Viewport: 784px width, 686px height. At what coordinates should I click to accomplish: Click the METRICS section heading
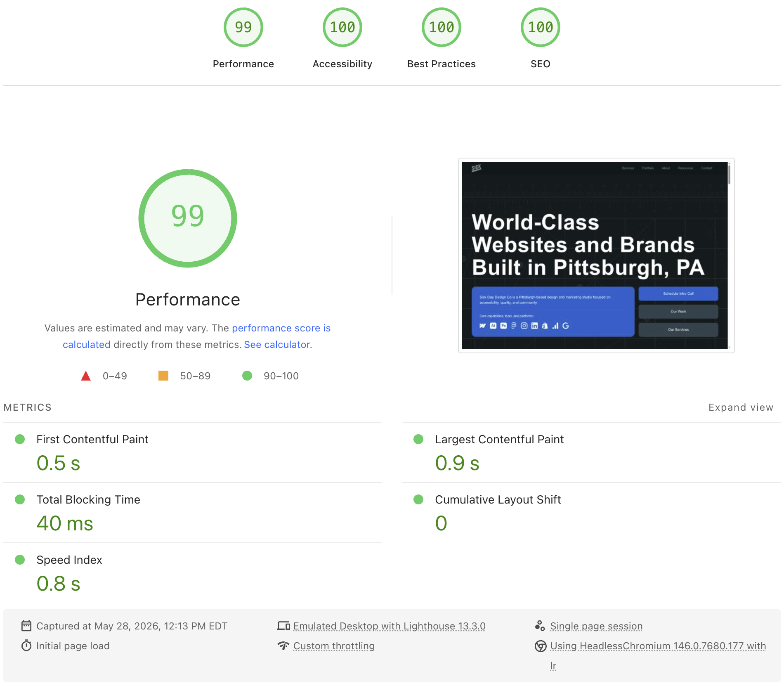coord(28,407)
